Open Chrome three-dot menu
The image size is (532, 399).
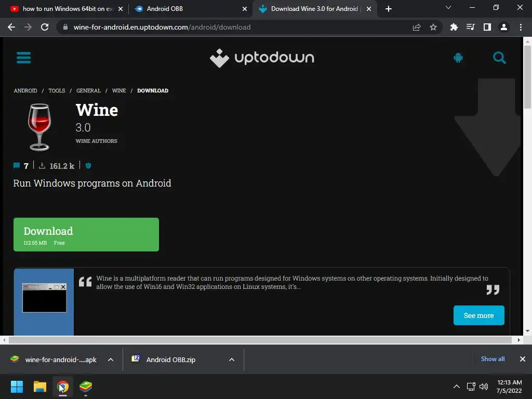pyautogui.click(x=521, y=27)
